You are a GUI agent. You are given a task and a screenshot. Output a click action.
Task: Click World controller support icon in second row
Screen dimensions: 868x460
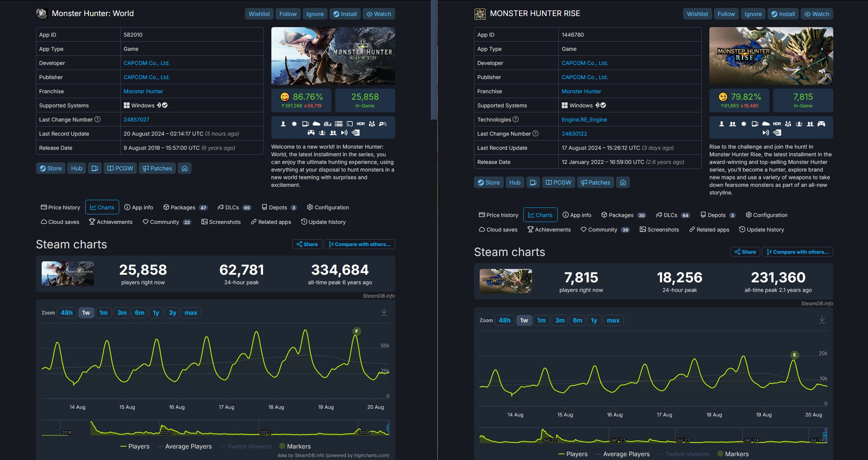(311, 133)
